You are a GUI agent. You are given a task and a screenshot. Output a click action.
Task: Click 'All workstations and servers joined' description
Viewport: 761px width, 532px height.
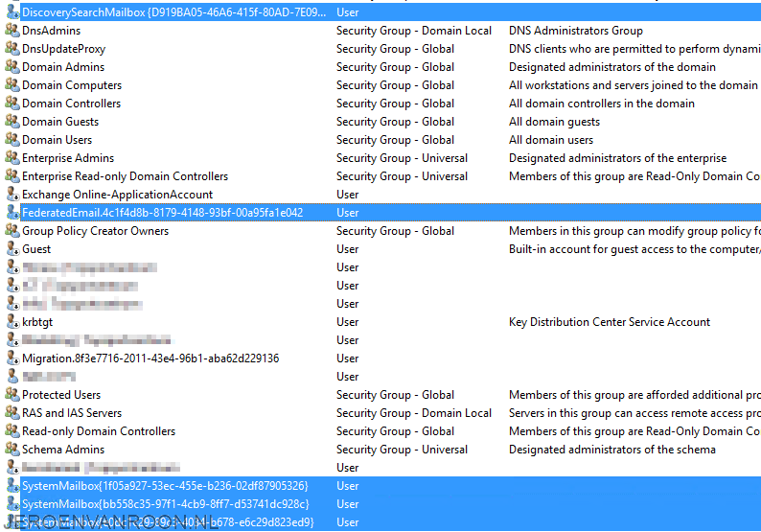coord(633,85)
